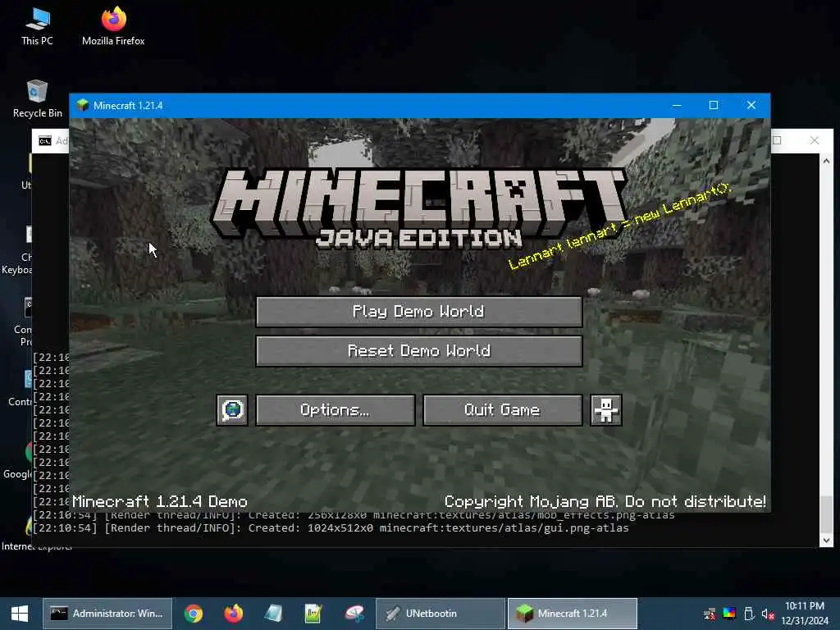This screenshot has height=630, width=840.
Task: Select Recycle Bin desktop icon
Action: pos(38,98)
